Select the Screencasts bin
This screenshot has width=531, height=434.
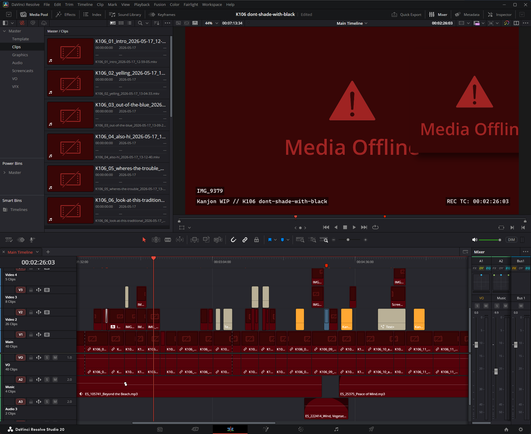[x=22, y=71]
